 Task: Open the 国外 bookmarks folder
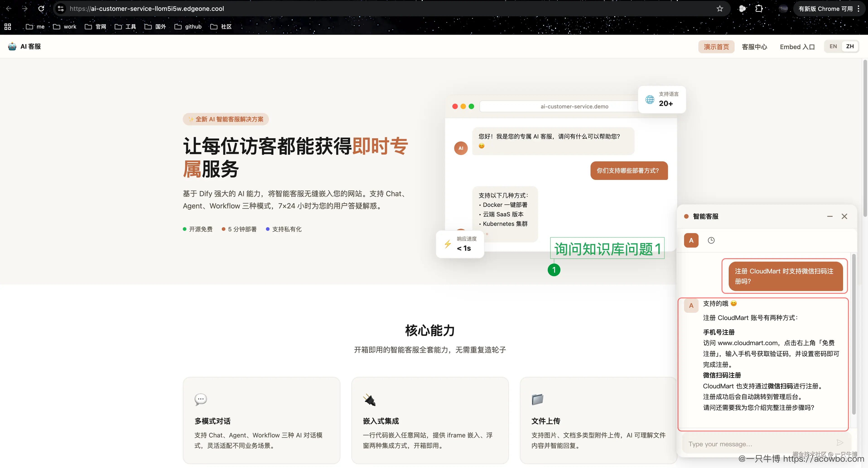click(155, 27)
